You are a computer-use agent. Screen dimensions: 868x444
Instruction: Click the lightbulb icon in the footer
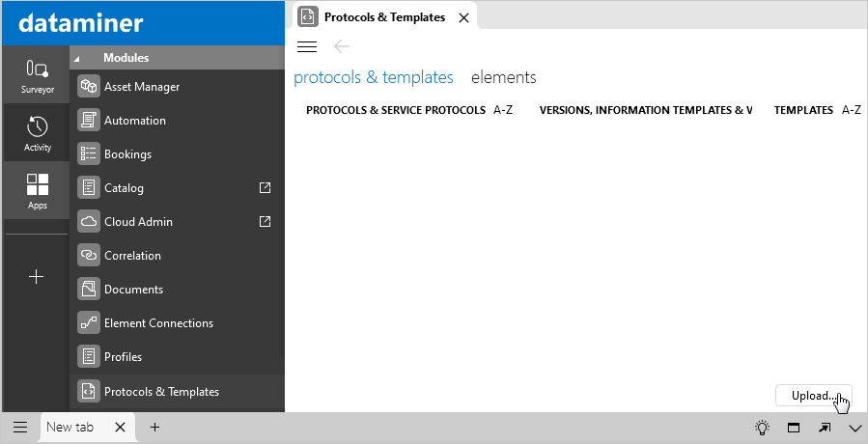[x=762, y=427]
